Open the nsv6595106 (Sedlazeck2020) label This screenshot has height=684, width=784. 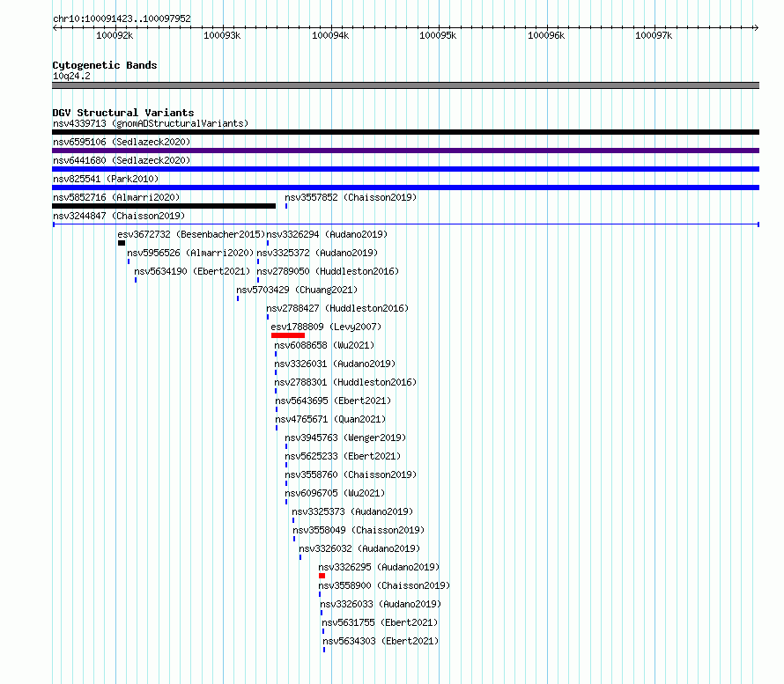click(x=122, y=142)
